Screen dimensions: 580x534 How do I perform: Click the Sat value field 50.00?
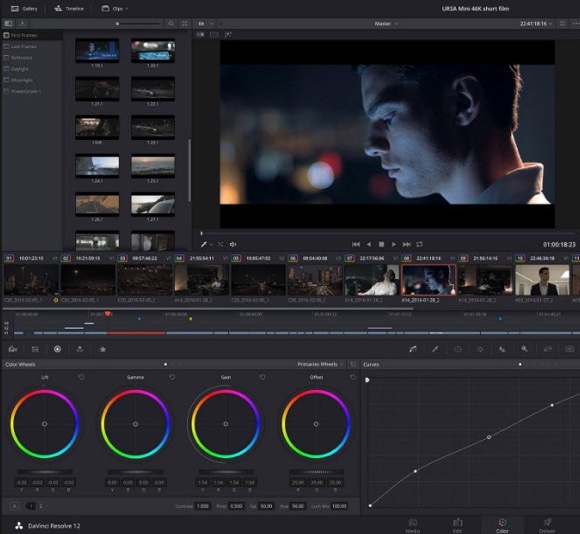(266, 506)
